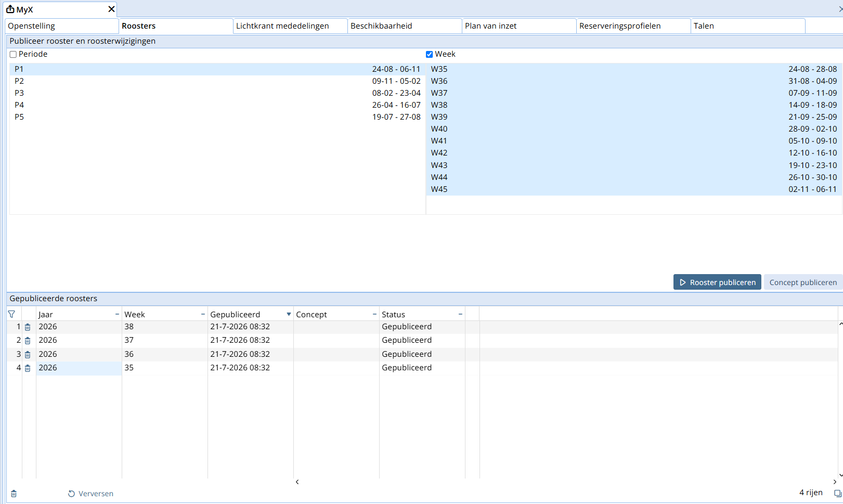The width and height of the screenshot is (843, 504).
Task: Delete the published roster for week 36
Action: click(28, 355)
